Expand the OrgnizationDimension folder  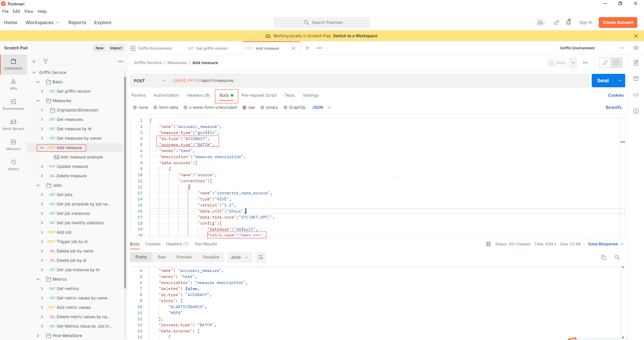point(42,110)
